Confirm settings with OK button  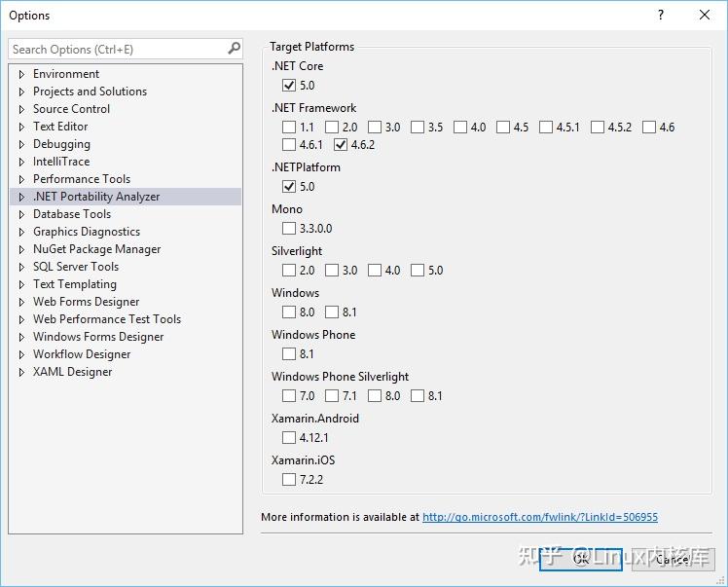tap(581, 559)
